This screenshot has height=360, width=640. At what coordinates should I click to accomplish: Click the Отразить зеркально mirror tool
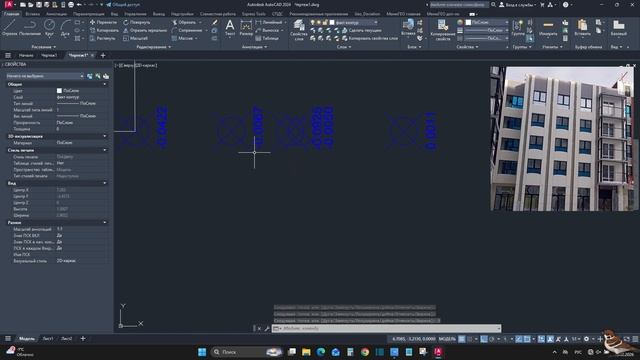pos(145,30)
